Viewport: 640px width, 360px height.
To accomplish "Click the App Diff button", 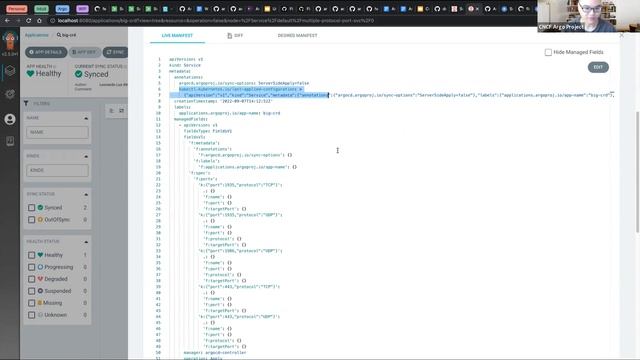I will coord(84,52).
